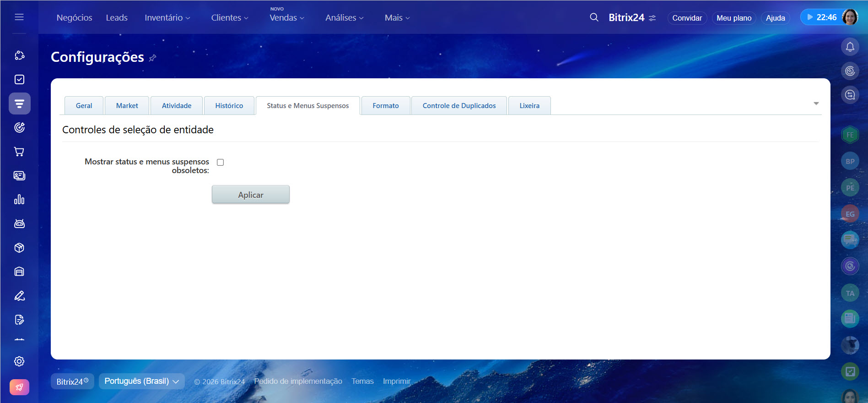Click the settings gear sidebar icon
This screenshot has height=403, width=868.
(x=19, y=361)
